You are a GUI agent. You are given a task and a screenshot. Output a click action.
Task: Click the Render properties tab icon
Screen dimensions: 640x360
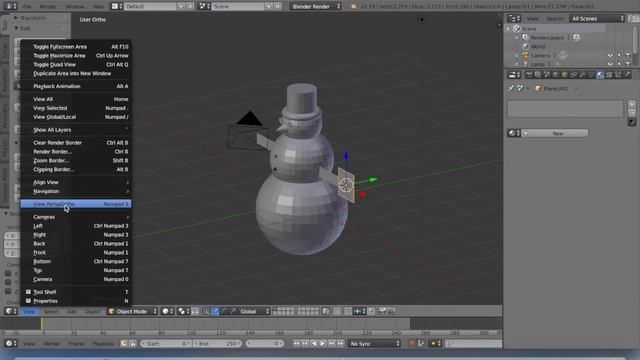click(x=529, y=75)
